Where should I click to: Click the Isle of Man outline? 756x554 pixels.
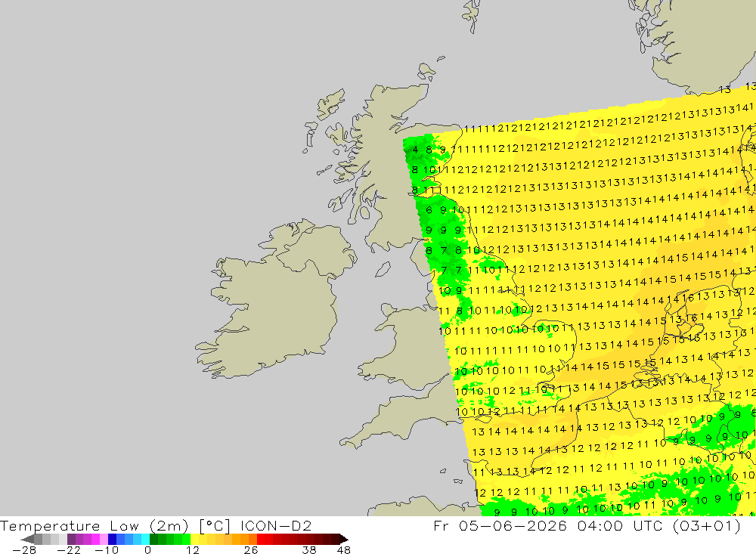[x=383, y=270]
